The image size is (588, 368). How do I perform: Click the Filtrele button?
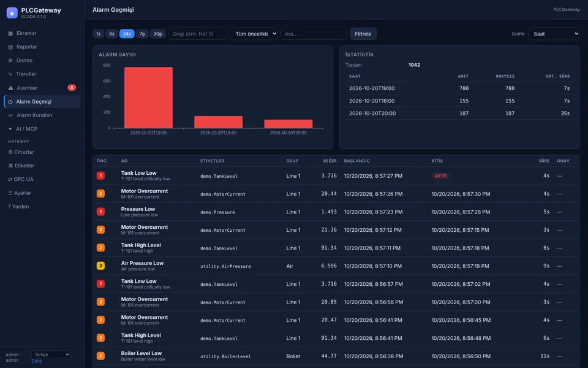point(363,34)
